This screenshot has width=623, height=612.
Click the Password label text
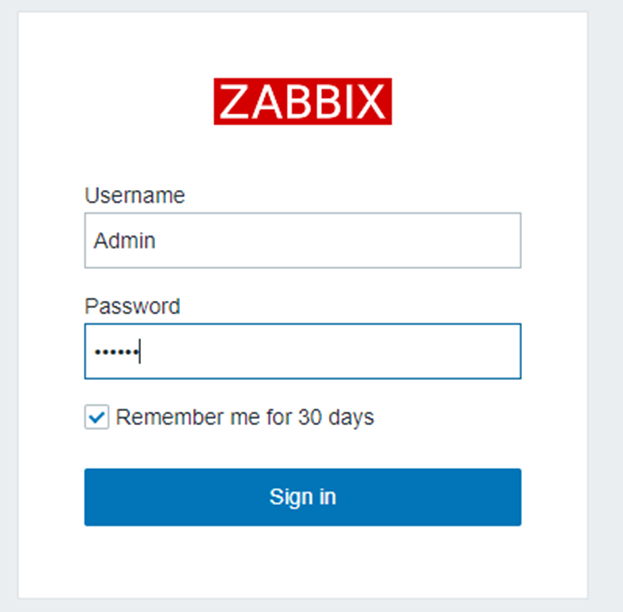coord(132,306)
